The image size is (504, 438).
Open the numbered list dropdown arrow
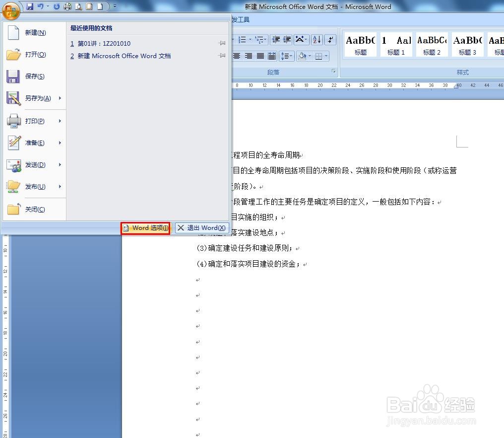click(251, 40)
